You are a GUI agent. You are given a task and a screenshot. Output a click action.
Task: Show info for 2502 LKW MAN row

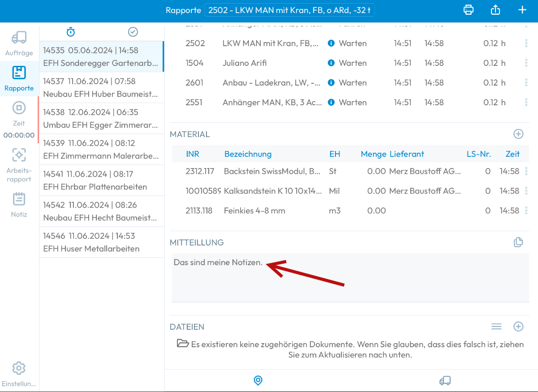(x=331, y=43)
